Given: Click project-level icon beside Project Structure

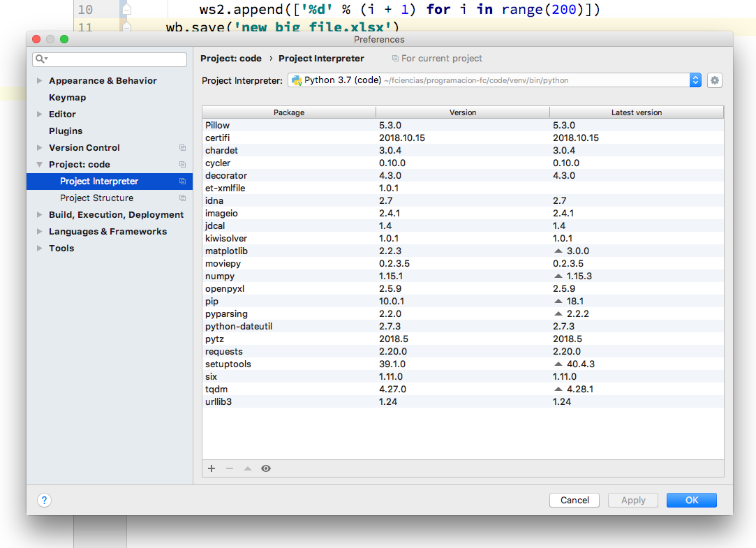Looking at the screenshot, I should [x=182, y=198].
